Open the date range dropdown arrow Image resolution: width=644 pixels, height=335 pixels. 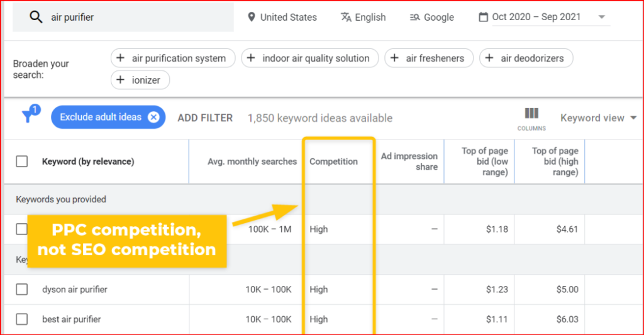602,17
